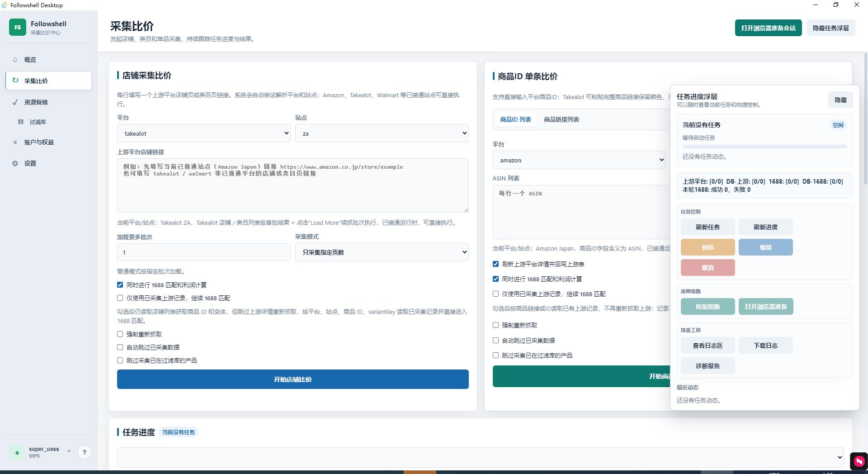
Task: Click the list icon beside 过滤库
Action: (21, 122)
